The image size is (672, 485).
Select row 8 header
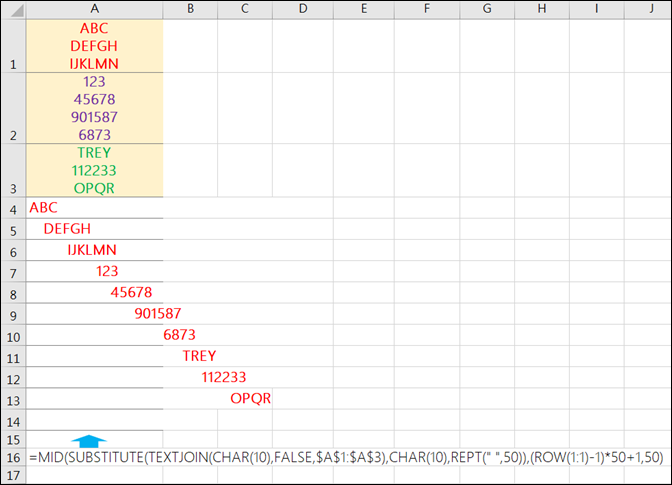point(13,293)
